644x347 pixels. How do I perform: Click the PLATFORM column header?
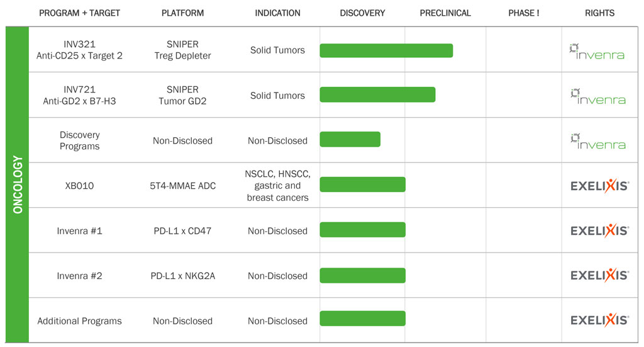tap(182, 13)
